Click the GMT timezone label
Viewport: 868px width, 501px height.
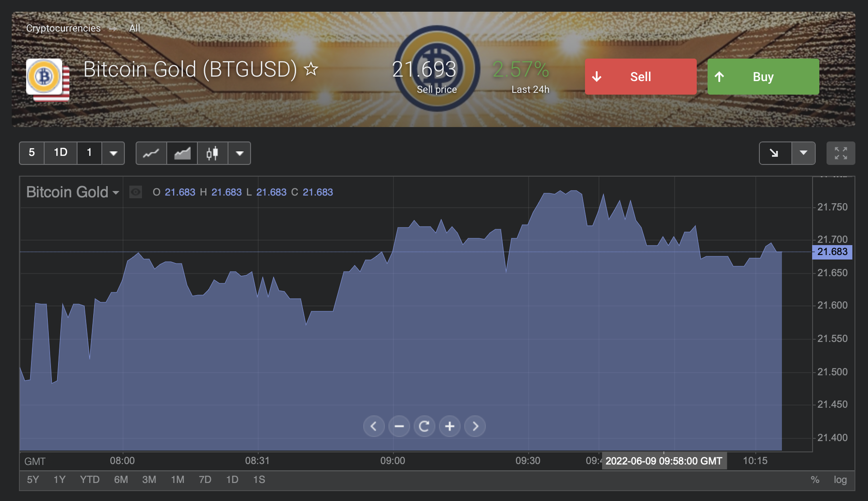tap(35, 461)
